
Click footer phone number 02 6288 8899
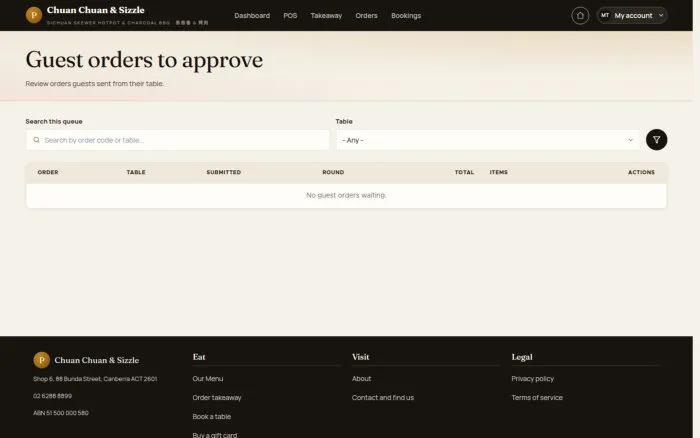[52, 396]
